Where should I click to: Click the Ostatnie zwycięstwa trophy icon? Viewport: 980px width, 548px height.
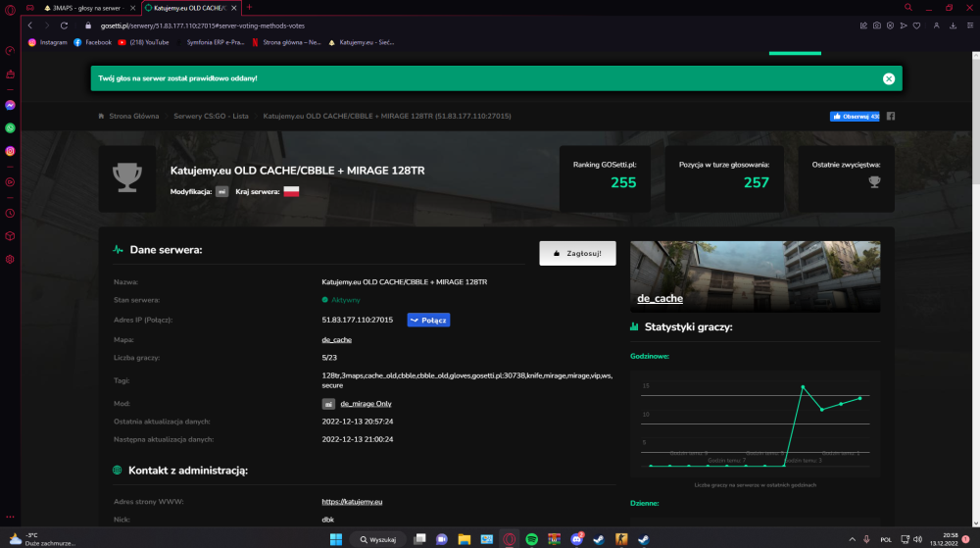coord(874,181)
